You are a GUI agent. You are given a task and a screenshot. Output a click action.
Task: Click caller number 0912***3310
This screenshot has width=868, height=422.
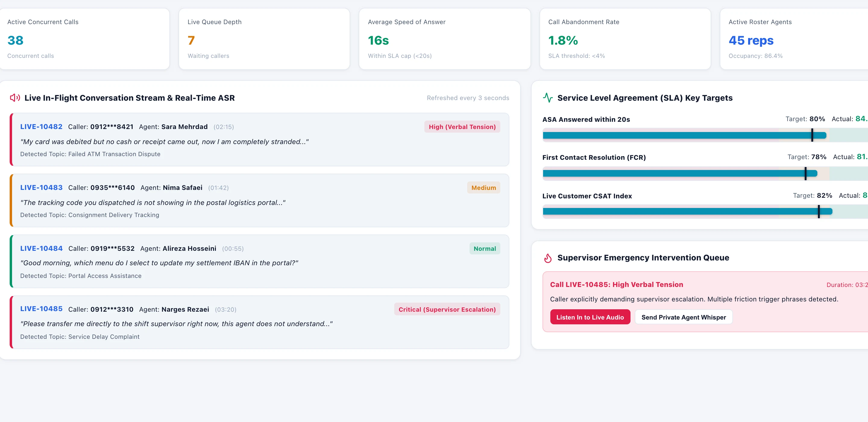click(112, 310)
